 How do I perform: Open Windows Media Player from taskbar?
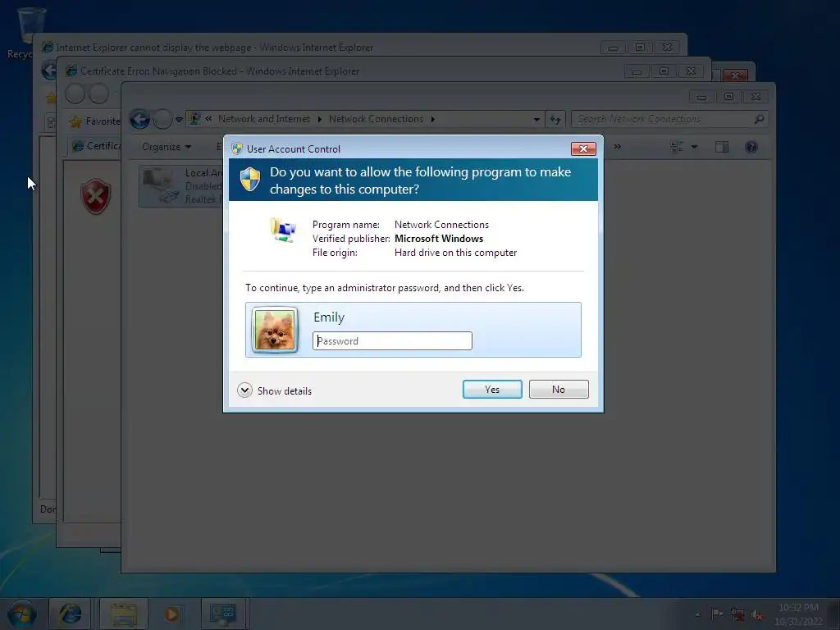[x=171, y=614]
